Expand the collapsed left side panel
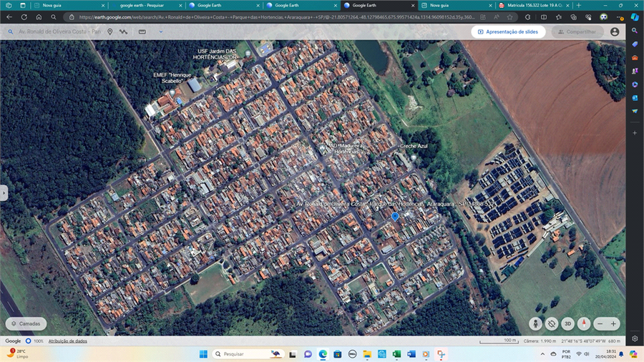Screen dimensions: 644x362 4,192
